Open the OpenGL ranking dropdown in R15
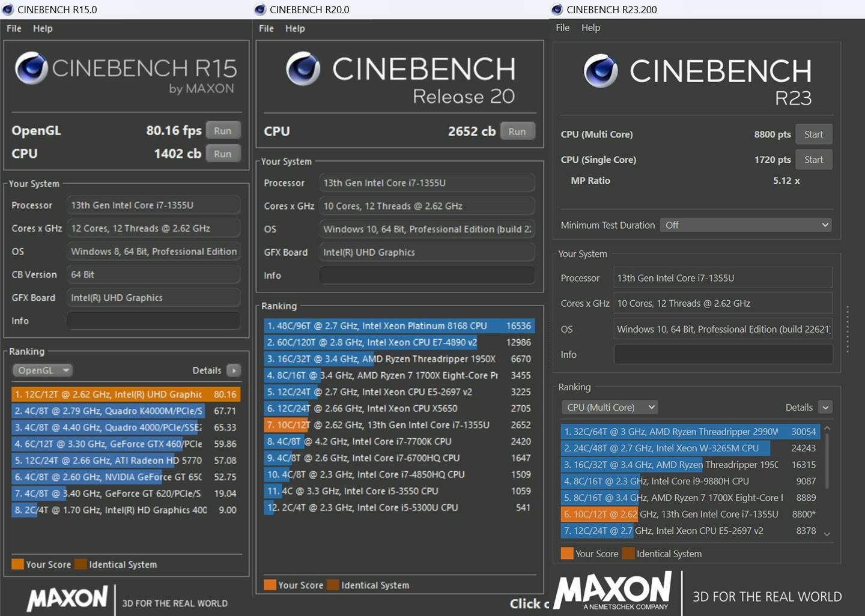The height and width of the screenshot is (616, 865). (43, 370)
